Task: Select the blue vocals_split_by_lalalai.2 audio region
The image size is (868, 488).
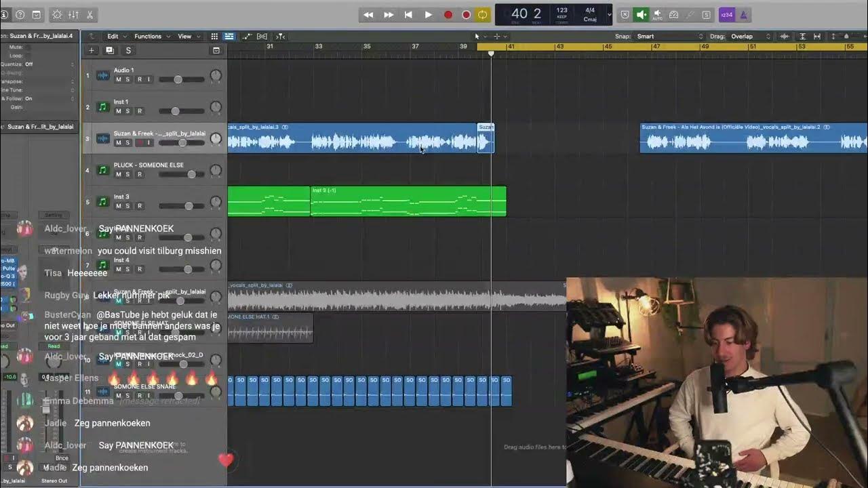Action: 753,138
